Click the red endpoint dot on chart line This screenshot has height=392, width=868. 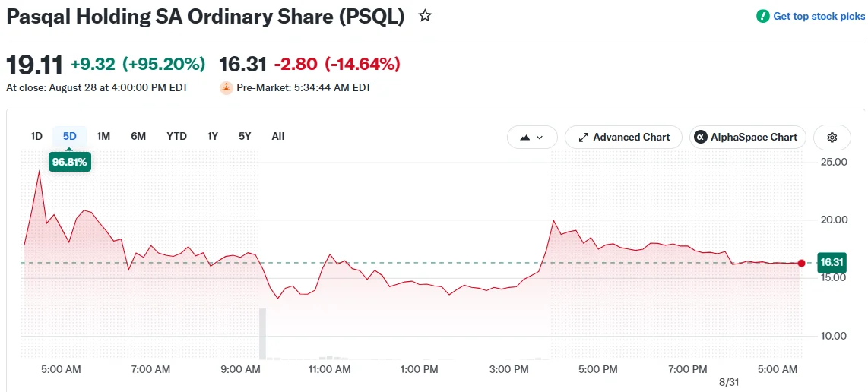point(801,263)
